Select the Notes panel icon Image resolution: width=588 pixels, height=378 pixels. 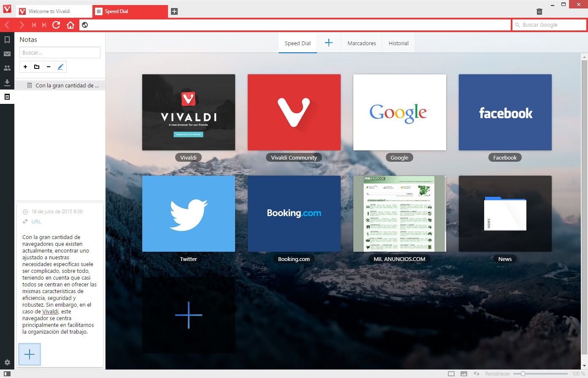click(x=7, y=97)
